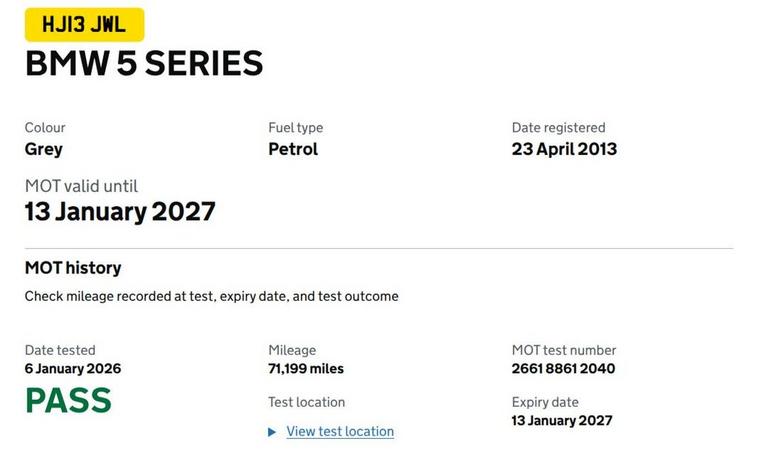The image size is (759, 458).
Task: Click the yellow HJ13 JWL registration plate
Action: click(84, 25)
